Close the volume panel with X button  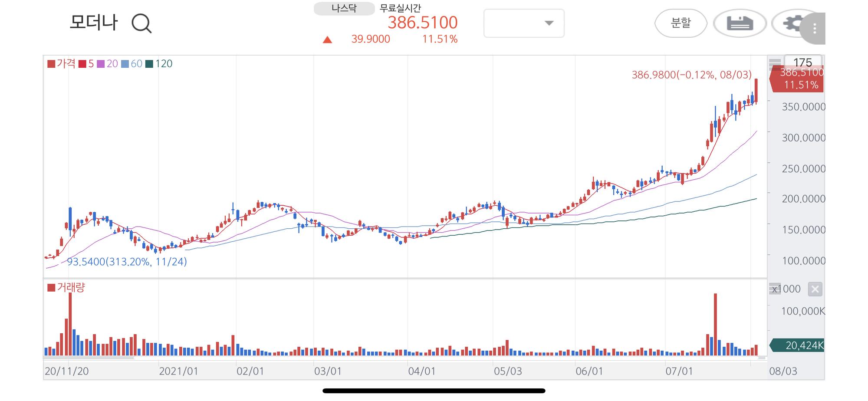coord(815,289)
